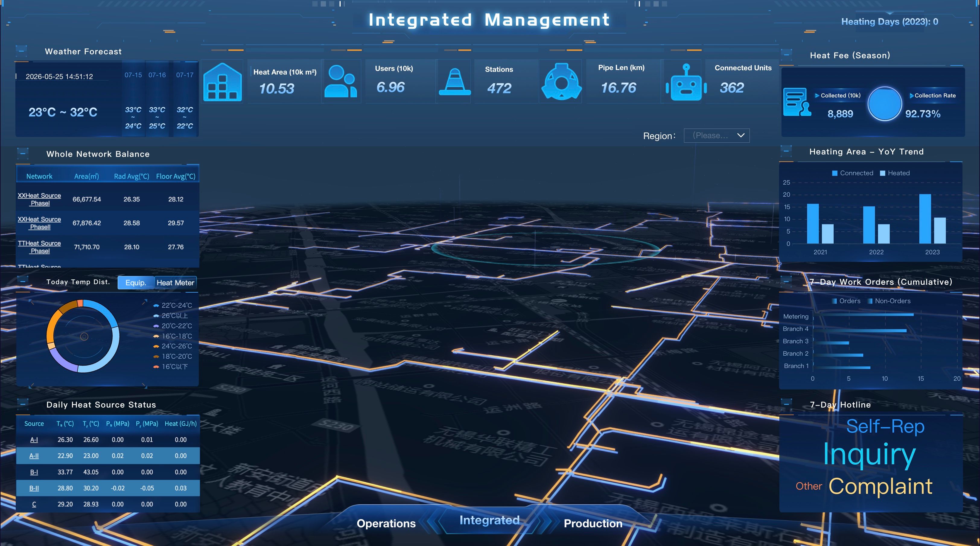980x546 pixels.
Task: Open the Operations view
Action: (386, 523)
